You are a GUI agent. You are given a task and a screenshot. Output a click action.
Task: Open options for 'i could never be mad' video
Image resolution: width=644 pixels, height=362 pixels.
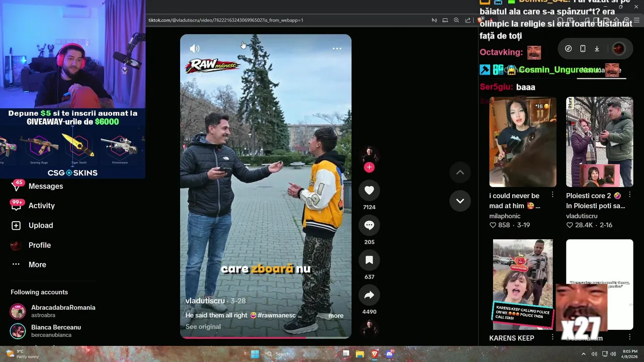552,195
